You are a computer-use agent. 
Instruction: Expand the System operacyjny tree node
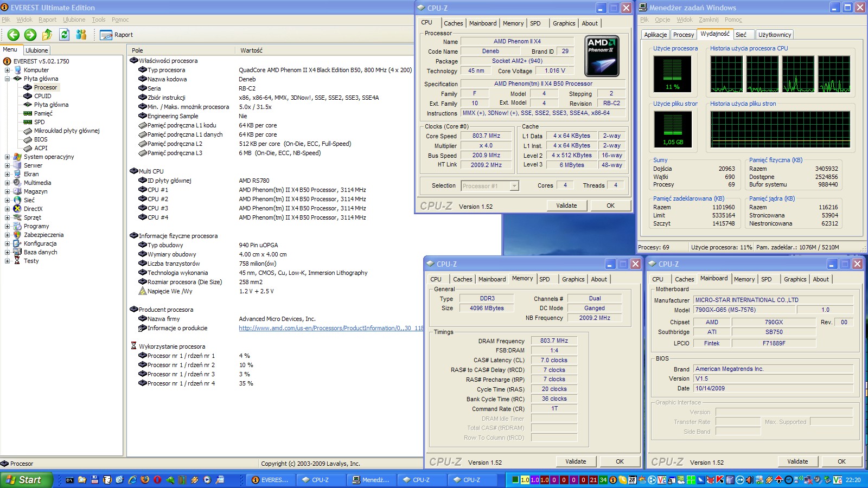click(7, 157)
